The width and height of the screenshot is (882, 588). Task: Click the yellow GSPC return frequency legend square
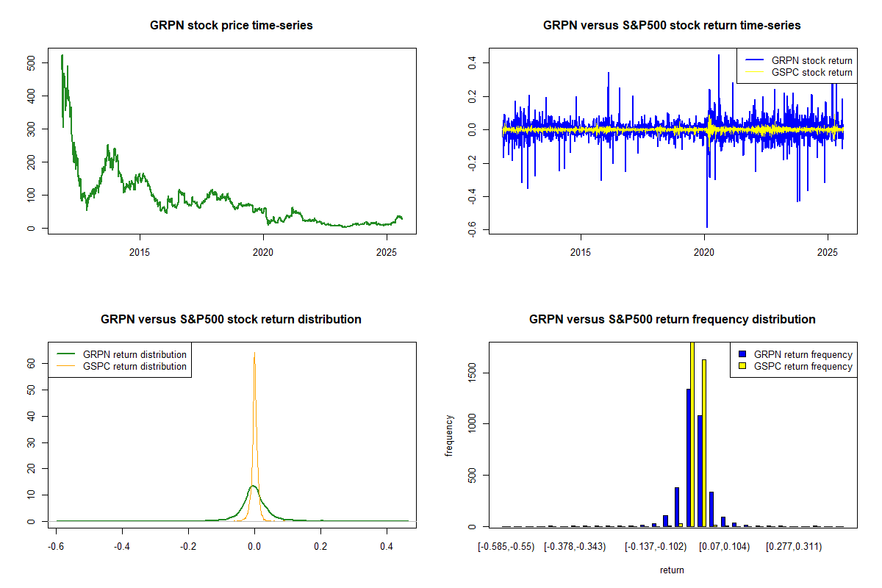tap(742, 366)
